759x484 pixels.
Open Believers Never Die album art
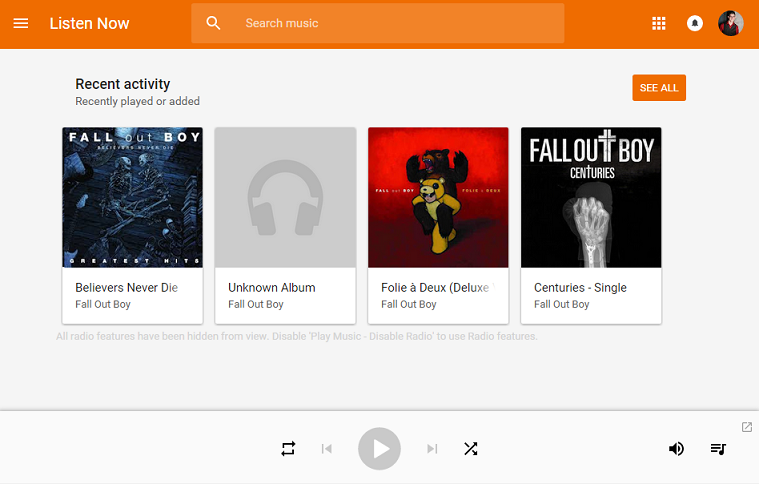(133, 197)
